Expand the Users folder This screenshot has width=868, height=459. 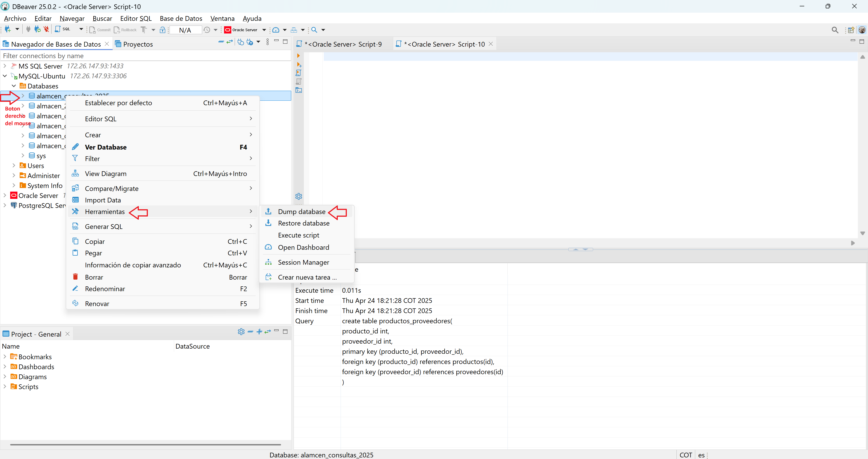pyautogui.click(x=14, y=165)
